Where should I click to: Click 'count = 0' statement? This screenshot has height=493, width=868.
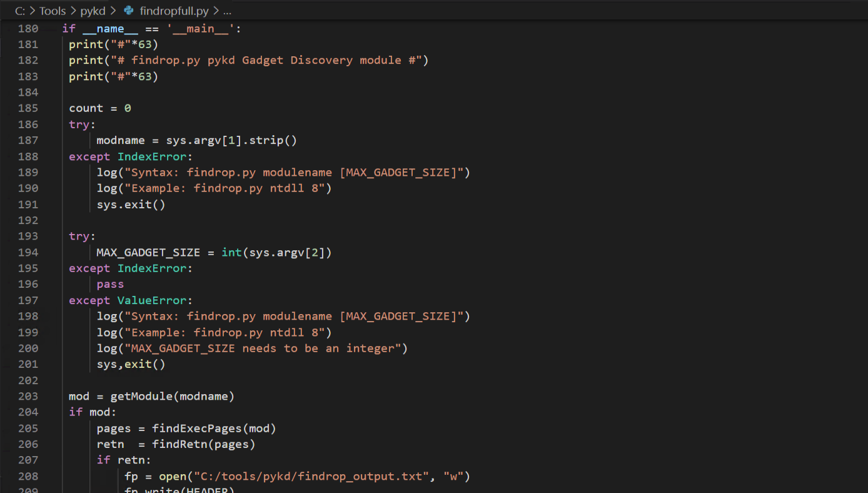click(100, 108)
